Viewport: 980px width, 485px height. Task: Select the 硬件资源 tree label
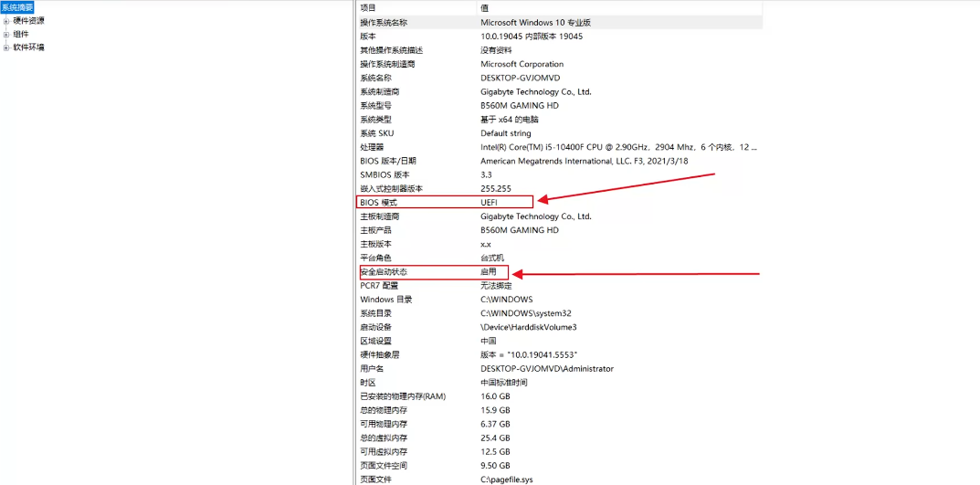28,21
